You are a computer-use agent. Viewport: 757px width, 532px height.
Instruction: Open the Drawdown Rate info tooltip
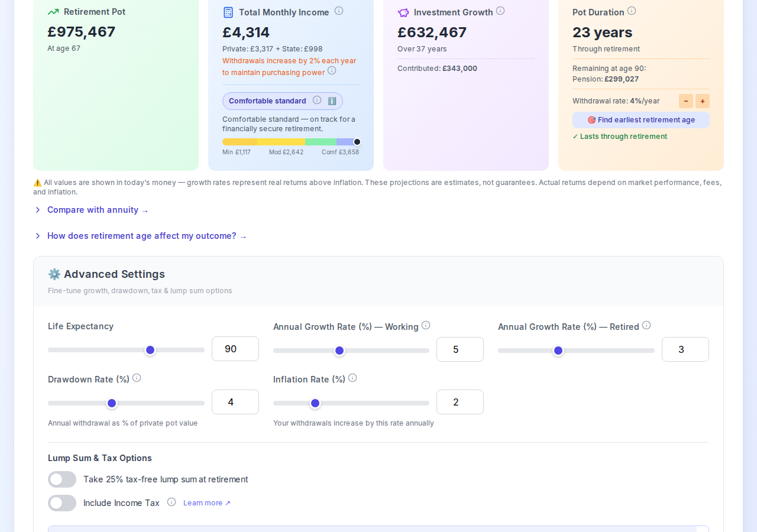pyautogui.click(x=137, y=377)
